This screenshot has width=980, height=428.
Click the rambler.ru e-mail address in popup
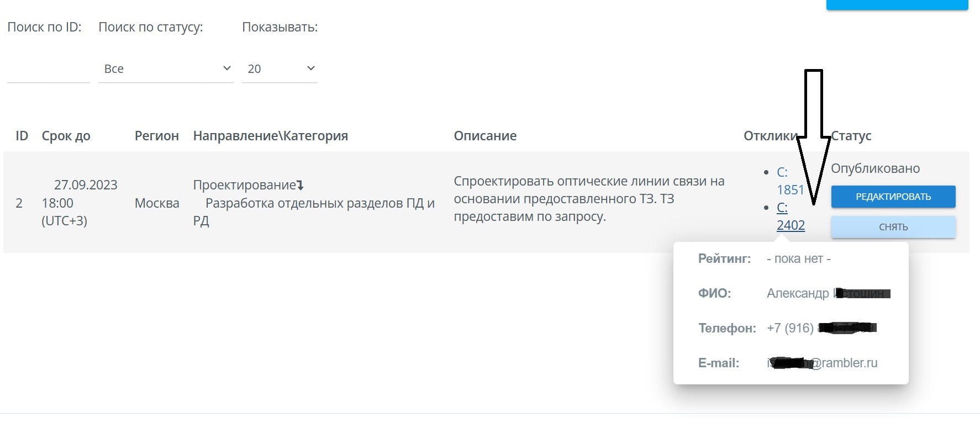[x=822, y=363]
